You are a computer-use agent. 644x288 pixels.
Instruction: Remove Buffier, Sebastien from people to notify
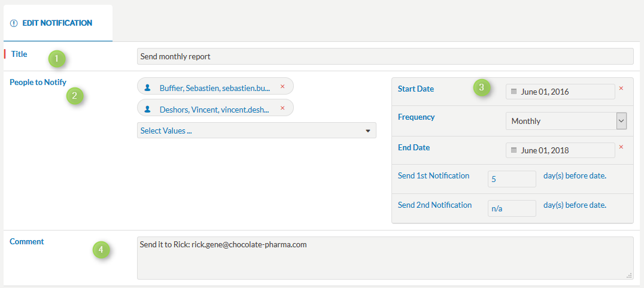point(282,86)
